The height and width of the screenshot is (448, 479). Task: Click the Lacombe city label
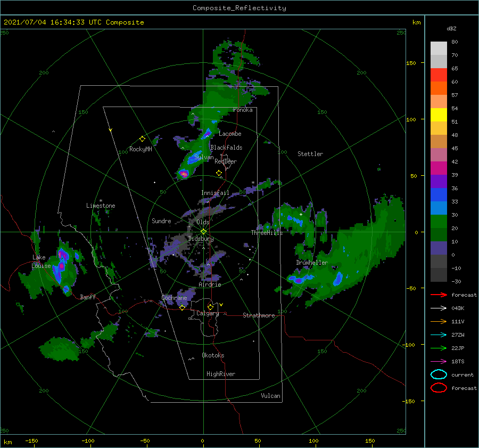[230, 134]
